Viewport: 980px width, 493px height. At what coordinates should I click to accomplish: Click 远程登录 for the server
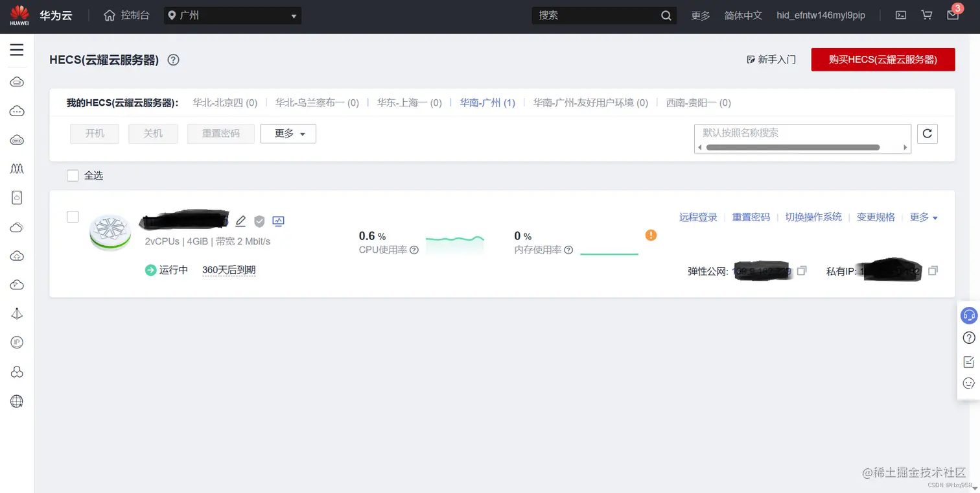point(698,217)
